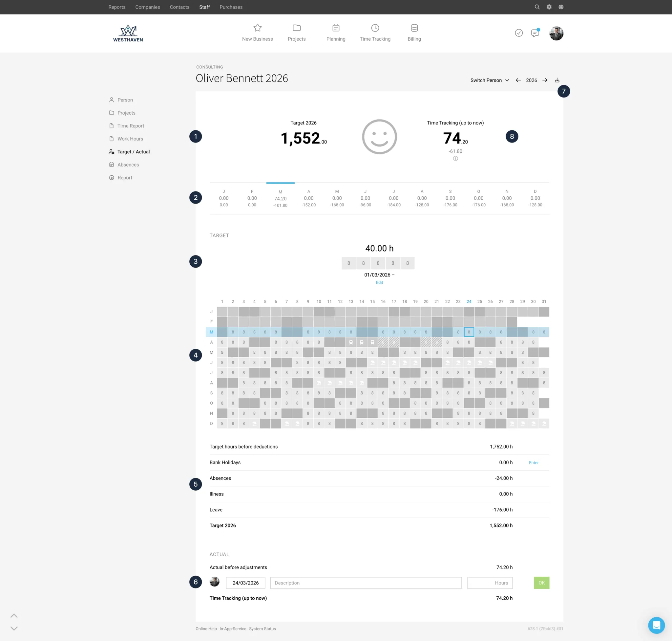Open the chat messages bubble
Image resolution: width=672 pixels, height=641 pixels.
pyautogui.click(x=535, y=33)
